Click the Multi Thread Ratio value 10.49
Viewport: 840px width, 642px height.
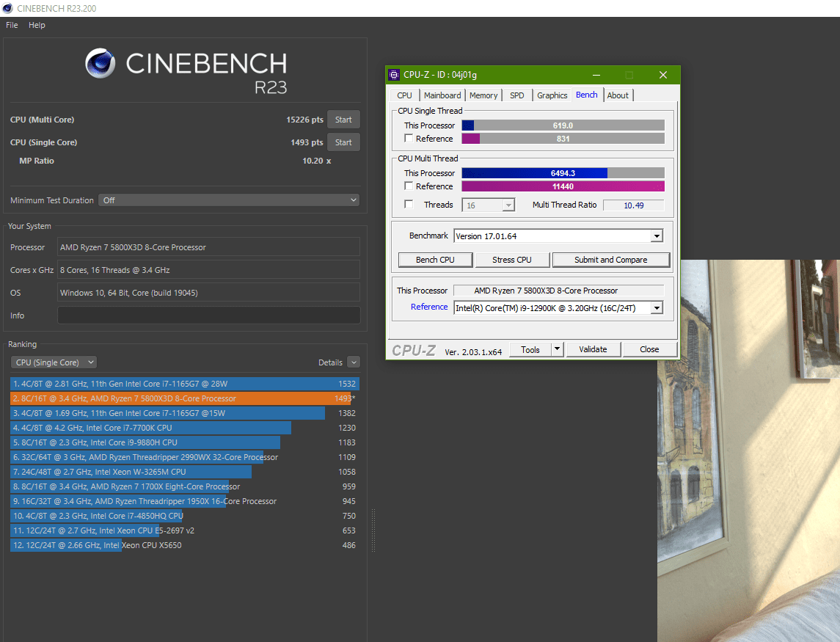point(634,205)
